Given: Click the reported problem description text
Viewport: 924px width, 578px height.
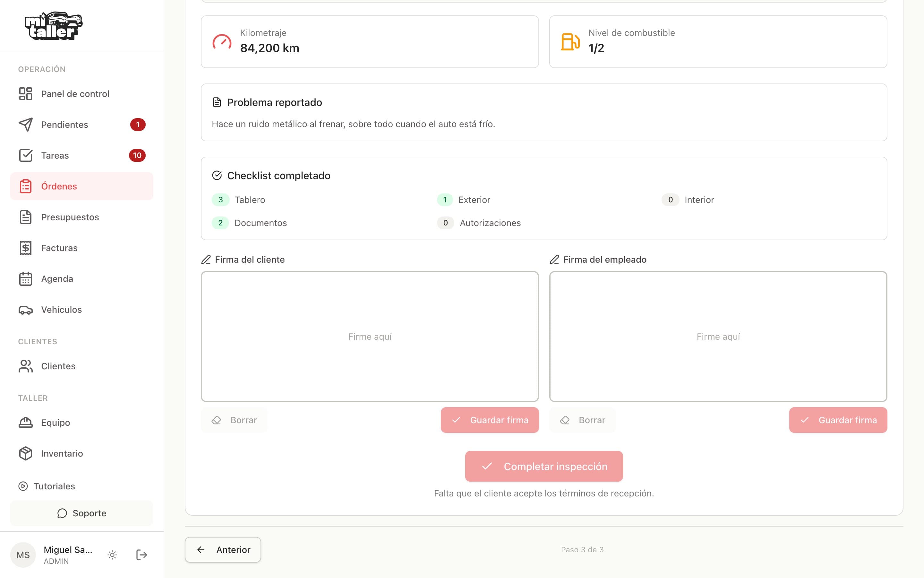Looking at the screenshot, I should pyautogui.click(x=353, y=124).
